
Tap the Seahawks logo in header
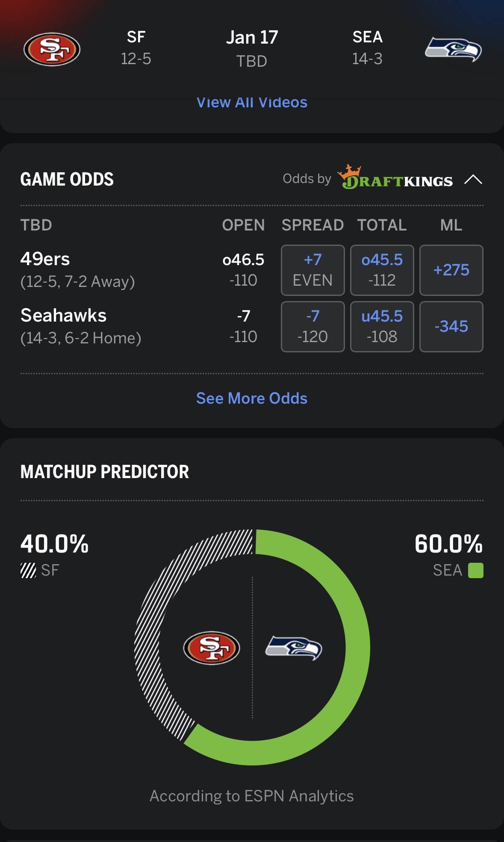pos(453,50)
